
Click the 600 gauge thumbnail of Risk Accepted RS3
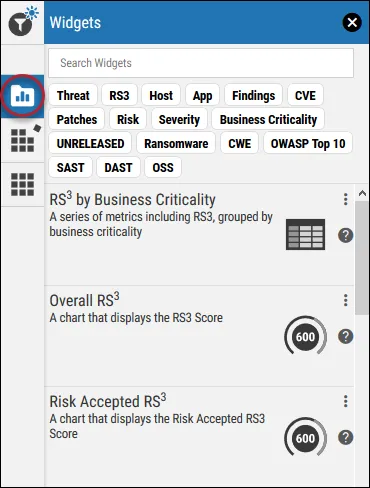[x=305, y=438]
